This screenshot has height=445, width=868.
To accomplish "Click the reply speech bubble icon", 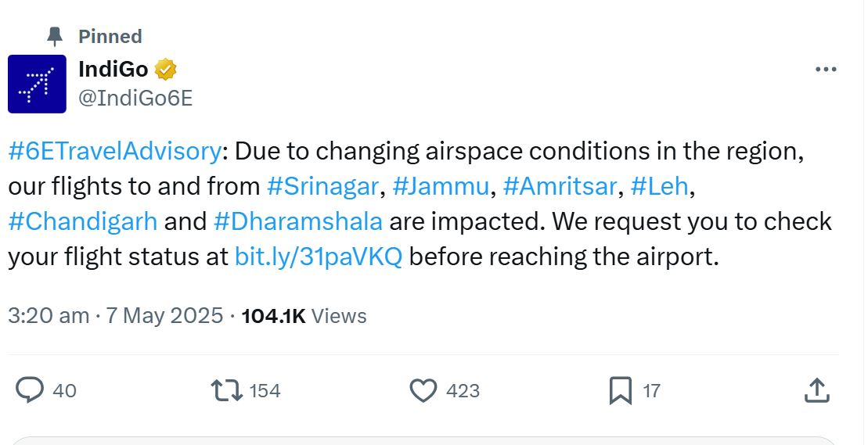I will coord(30,389).
